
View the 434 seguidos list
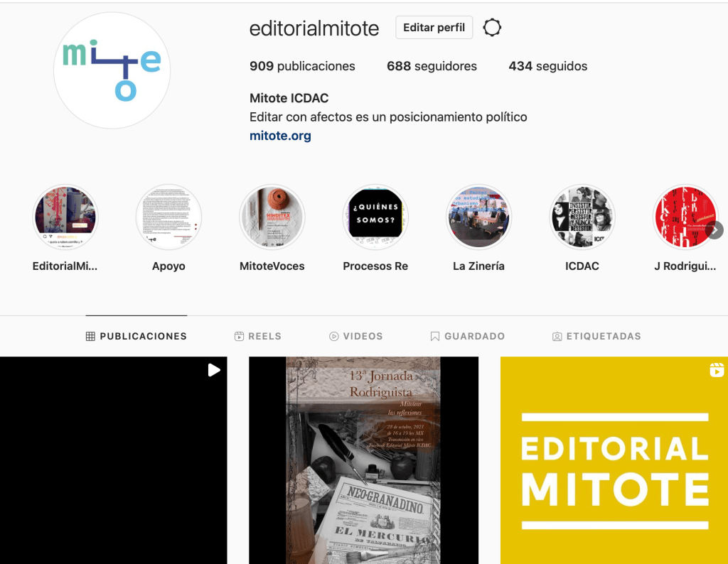coord(547,66)
